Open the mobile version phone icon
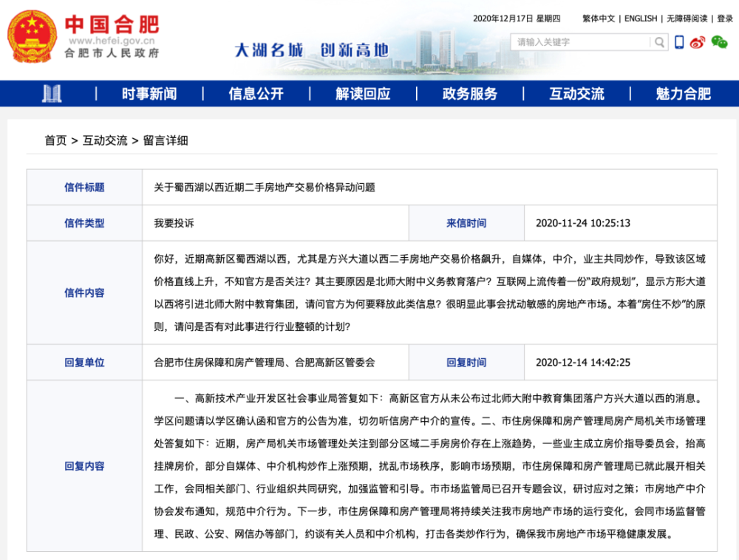 point(679,42)
